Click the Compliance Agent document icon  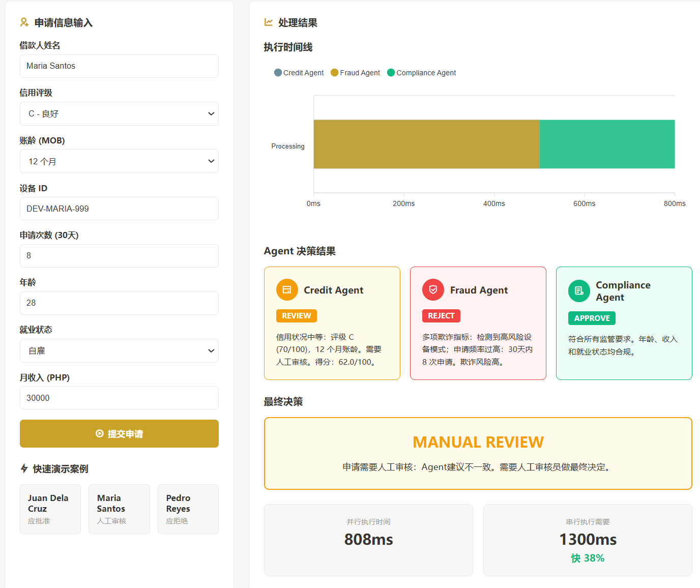pos(579,291)
